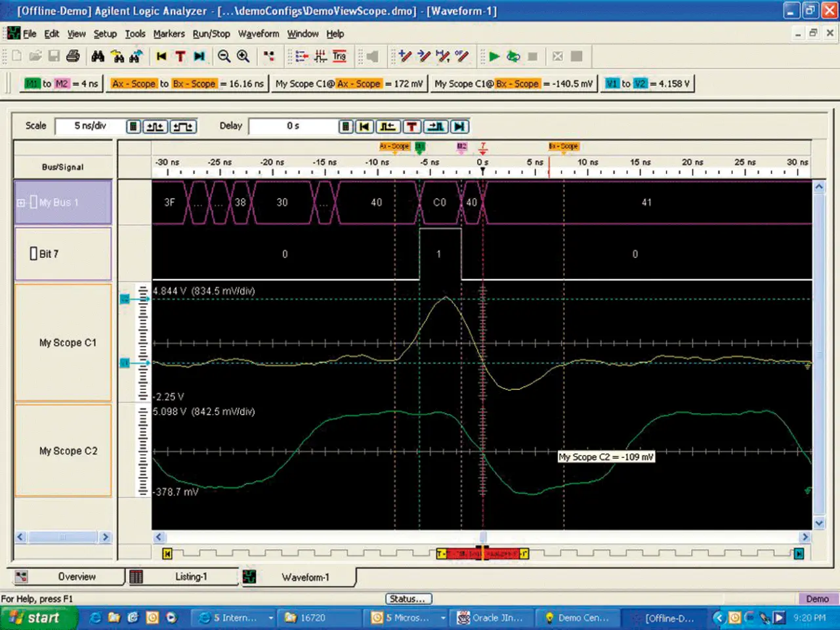Screen dimensions: 840x630
Task: Expand the My Bus 1 tree node
Action: [x=21, y=203]
